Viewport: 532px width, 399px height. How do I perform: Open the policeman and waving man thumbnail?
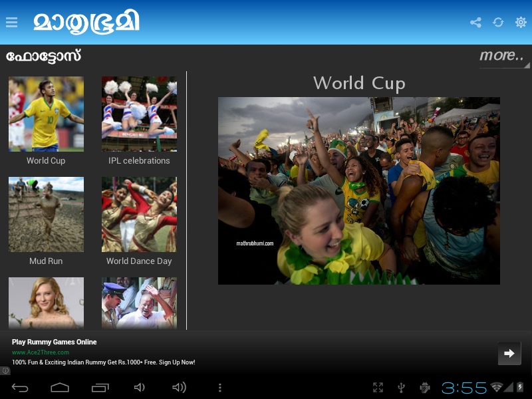tap(139, 303)
